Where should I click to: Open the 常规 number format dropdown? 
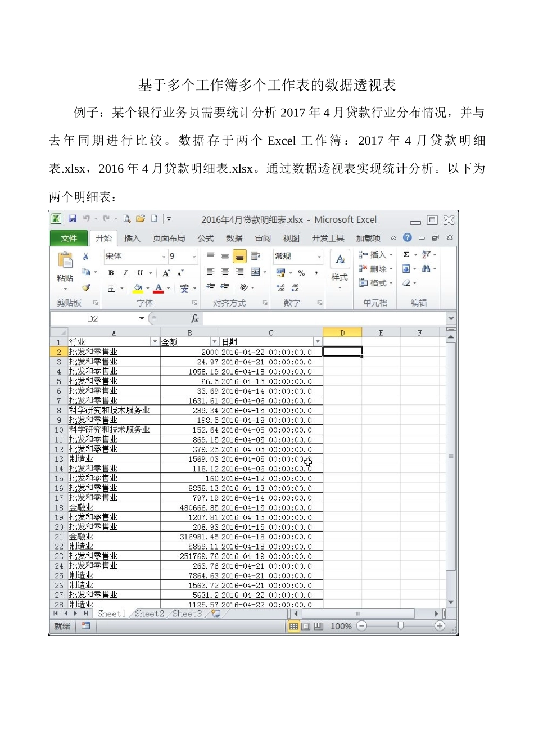[x=319, y=256]
